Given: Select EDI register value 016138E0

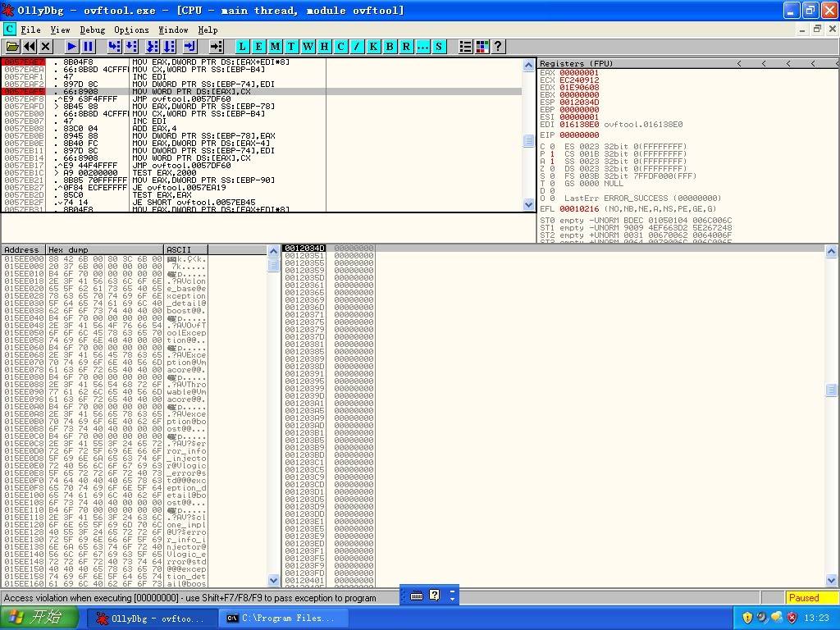Looking at the screenshot, I should (x=579, y=125).
